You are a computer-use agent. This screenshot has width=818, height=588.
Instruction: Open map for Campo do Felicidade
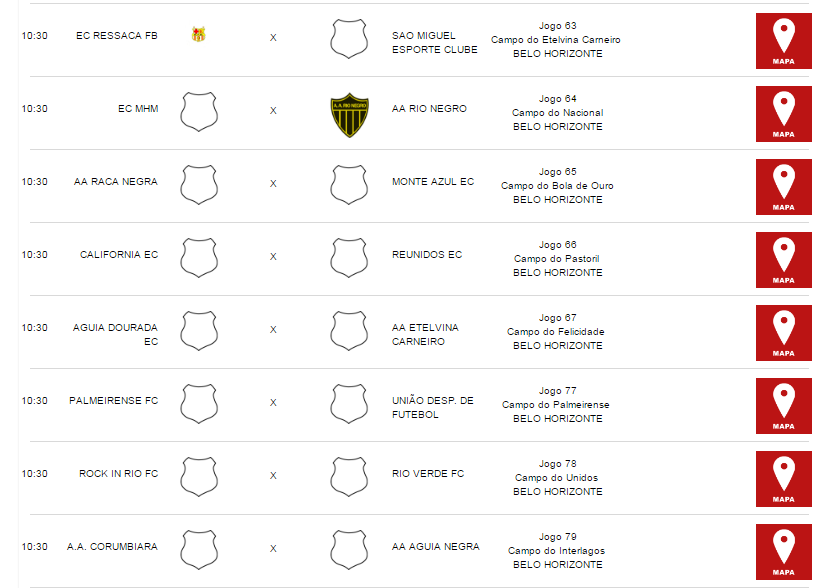[x=784, y=333]
